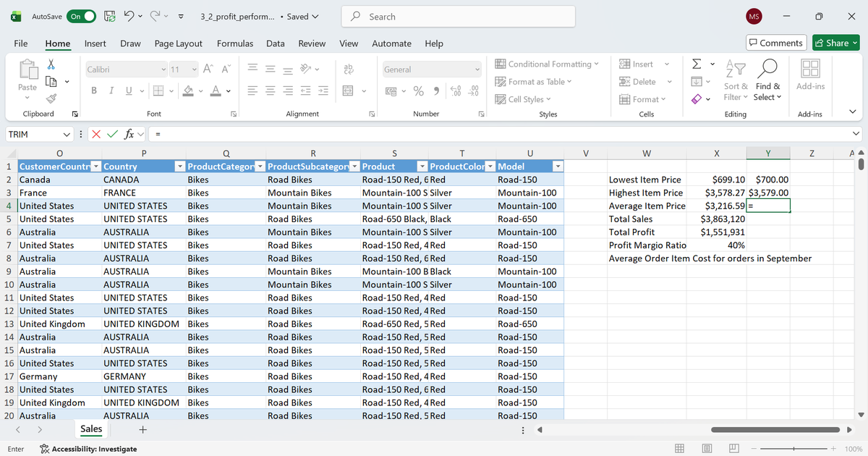Image resolution: width=868 pixels, height=456 pixels.
Task: Click Increase Indent icon
Action: pyautogui.click(x=323, y=91)
